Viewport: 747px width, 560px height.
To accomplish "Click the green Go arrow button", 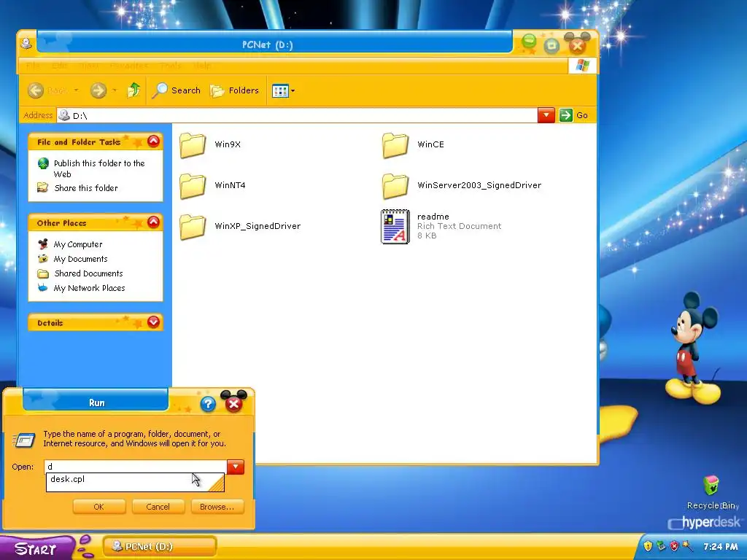I will [x=565, y=115].
